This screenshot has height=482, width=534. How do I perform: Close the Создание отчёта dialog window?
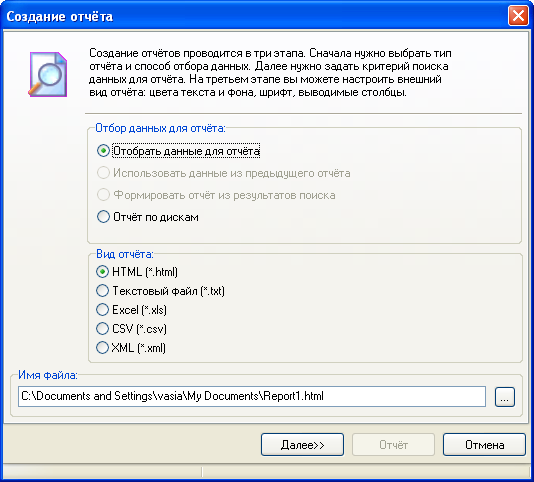518,16
